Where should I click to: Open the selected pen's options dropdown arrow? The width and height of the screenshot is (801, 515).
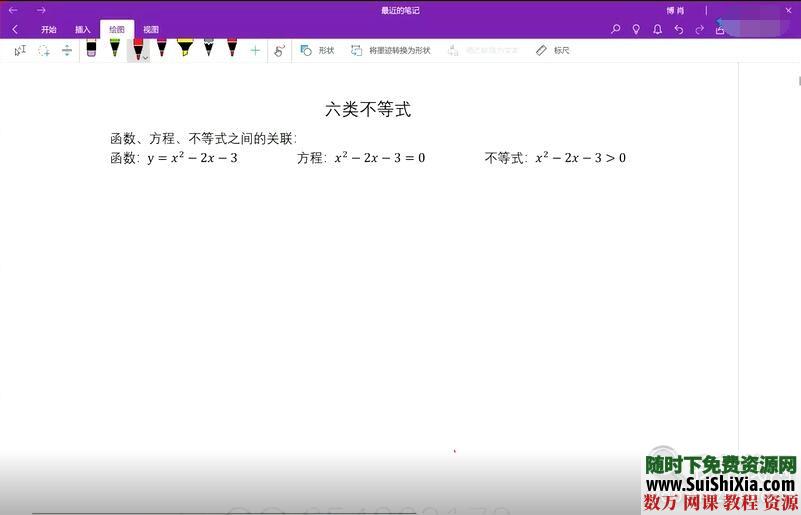[x=146, y=58]
